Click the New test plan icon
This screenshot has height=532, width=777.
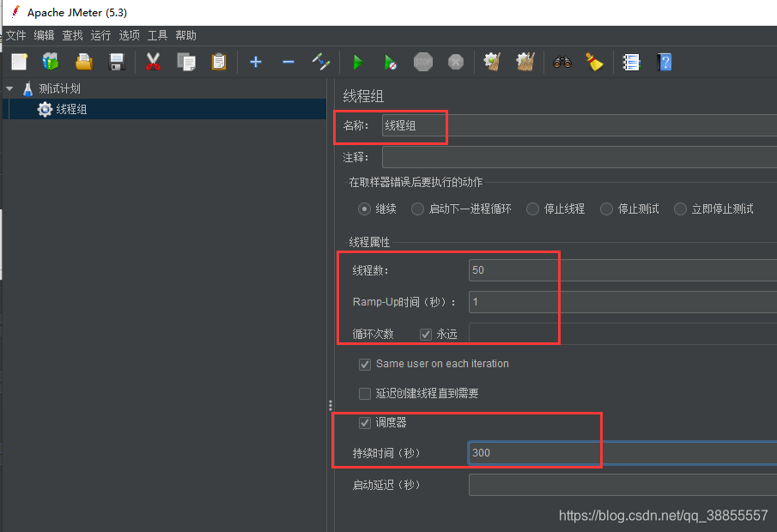tap(20, 62)
